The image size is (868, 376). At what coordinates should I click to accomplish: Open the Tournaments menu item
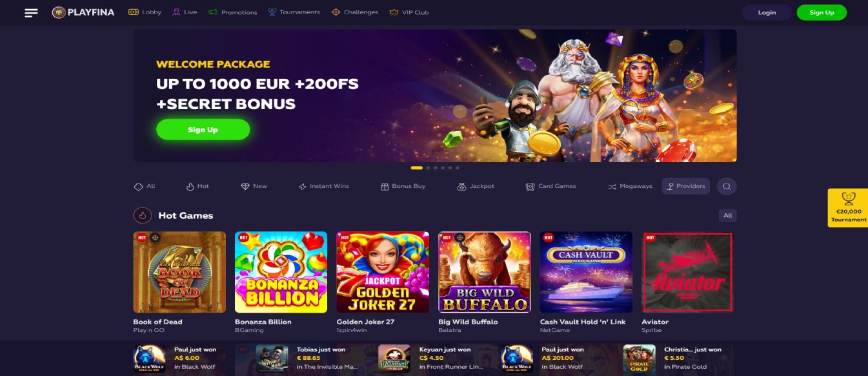click(294, 12)
